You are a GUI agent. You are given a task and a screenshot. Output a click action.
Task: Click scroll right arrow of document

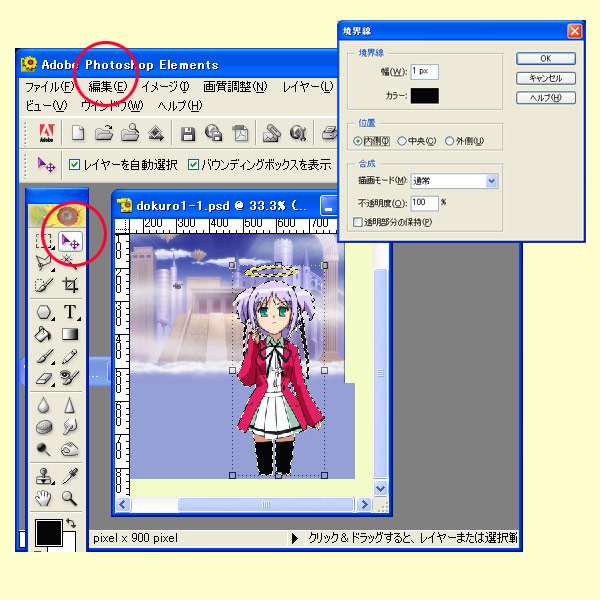point(364,504)
